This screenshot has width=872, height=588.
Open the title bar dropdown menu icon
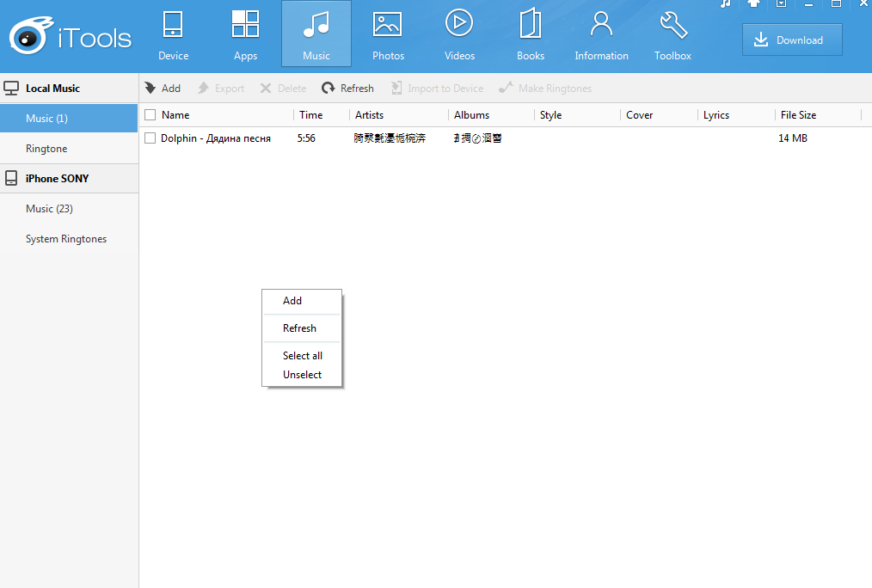[x=781, y=3]
